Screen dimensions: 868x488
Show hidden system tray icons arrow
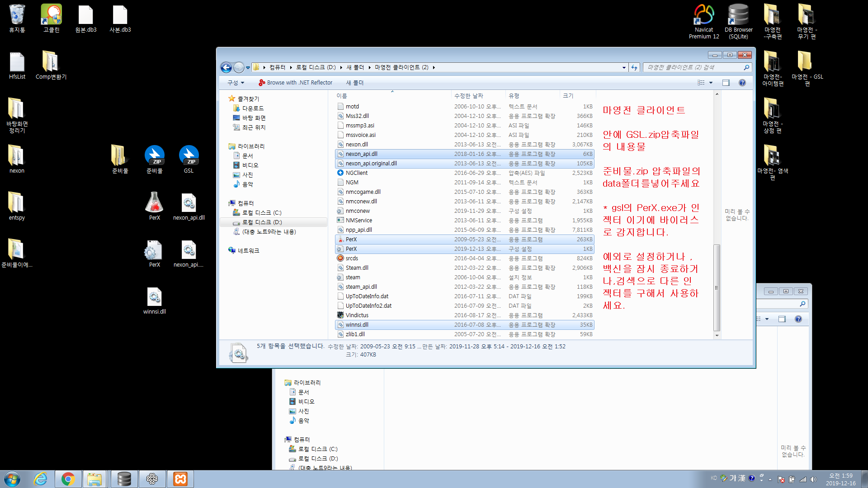pos(770,479)
